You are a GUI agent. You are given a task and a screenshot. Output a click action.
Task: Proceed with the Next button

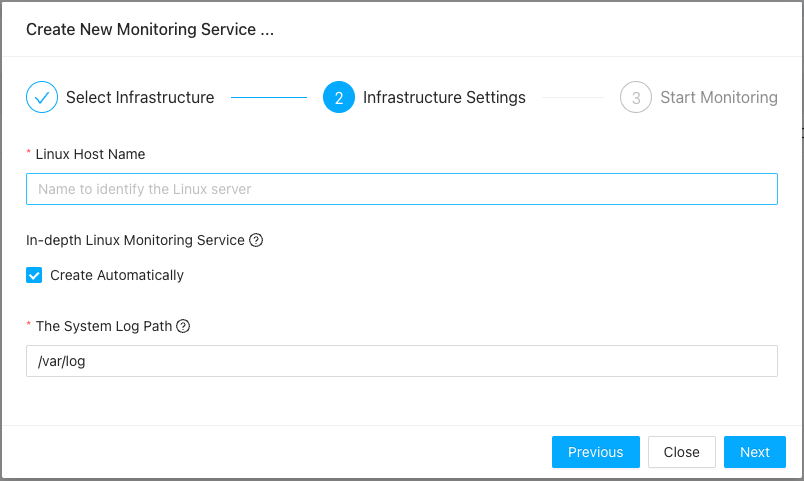[754, 452]
